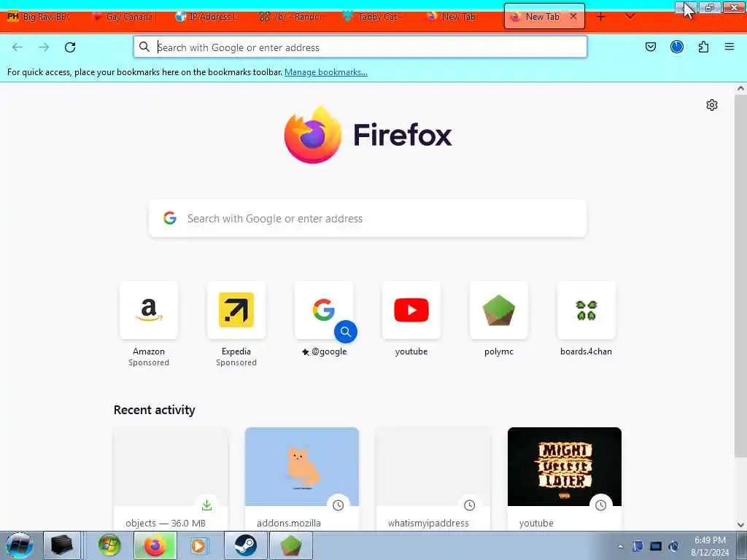Click the page's Google search box
Image resolution: width=747 pixels, height=560 pixels.
pos(368,219)
